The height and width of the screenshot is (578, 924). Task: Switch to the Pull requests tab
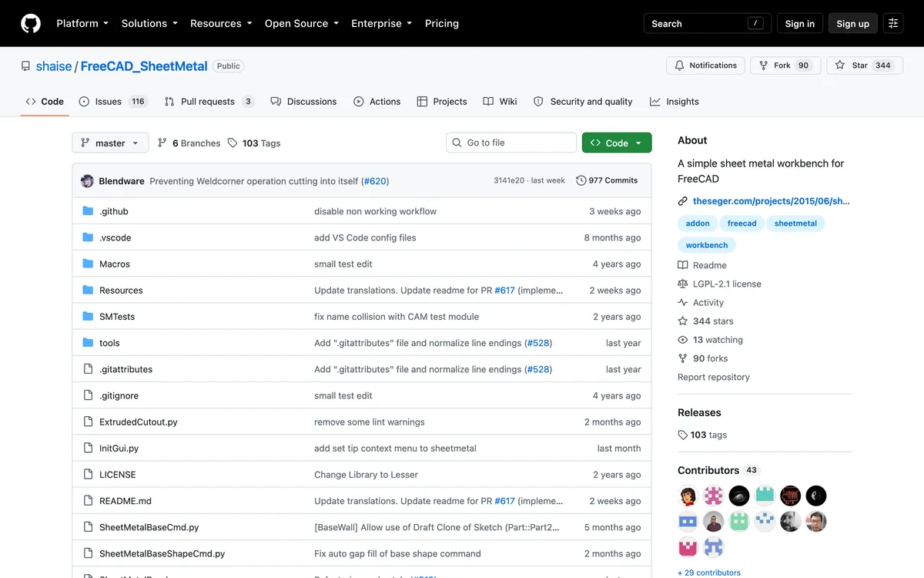(209, 101)
